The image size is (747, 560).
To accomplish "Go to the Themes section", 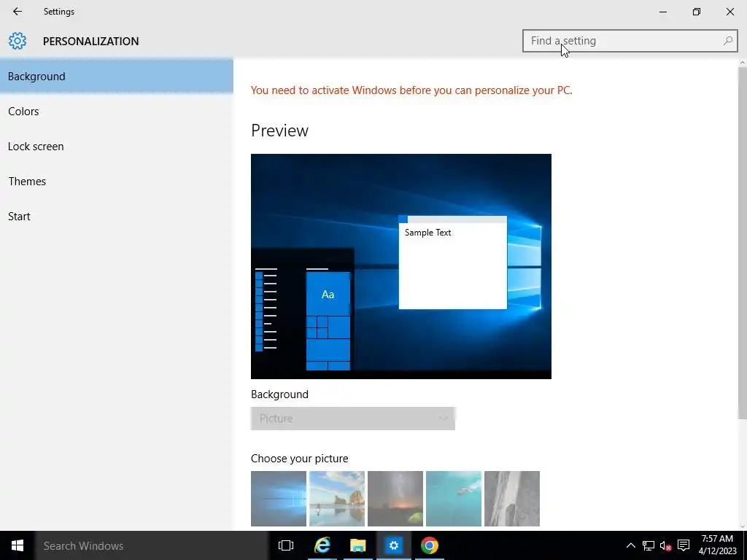I will [117, 182].
